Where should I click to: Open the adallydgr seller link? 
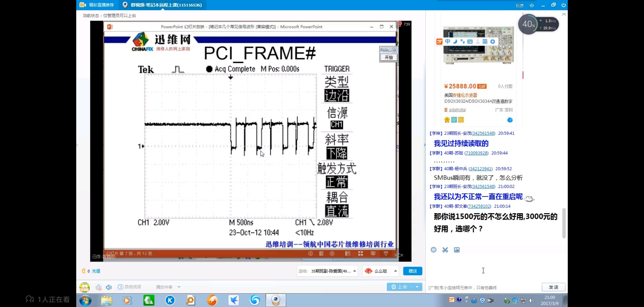[x=457, y=110]
